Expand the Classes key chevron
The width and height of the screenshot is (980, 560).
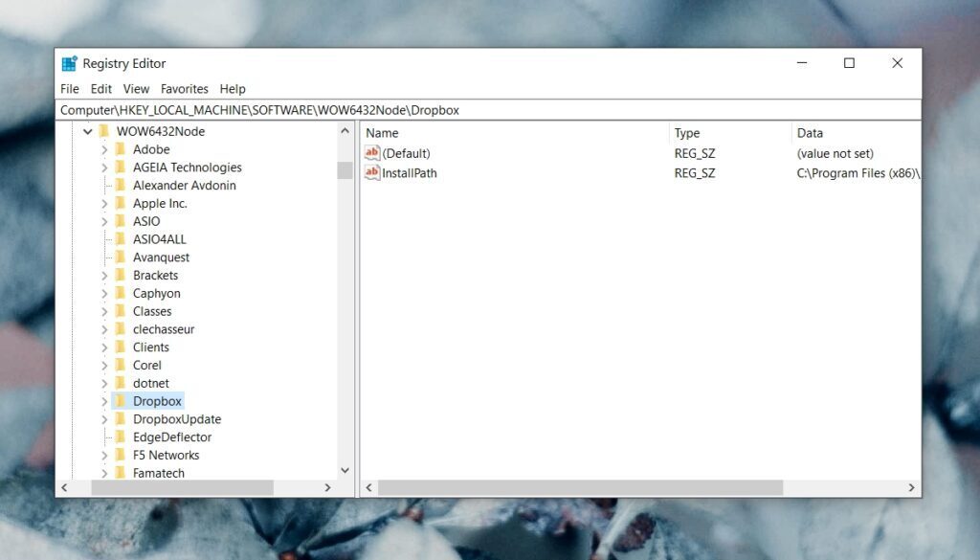(105, 311)
